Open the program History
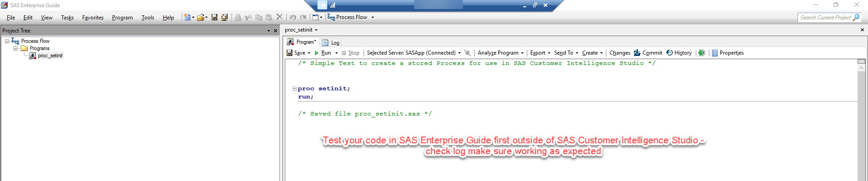 point(679,53)
